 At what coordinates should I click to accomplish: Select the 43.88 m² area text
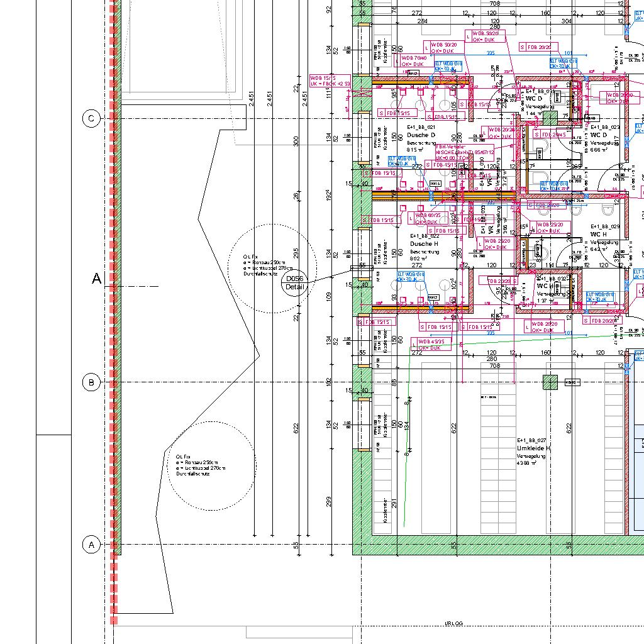[x=526, y=463]
